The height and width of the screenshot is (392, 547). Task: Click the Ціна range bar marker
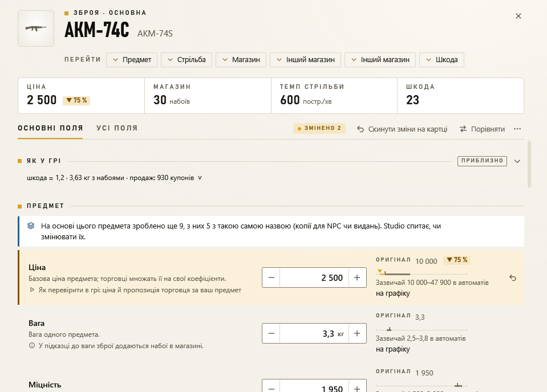click(380, 272)
